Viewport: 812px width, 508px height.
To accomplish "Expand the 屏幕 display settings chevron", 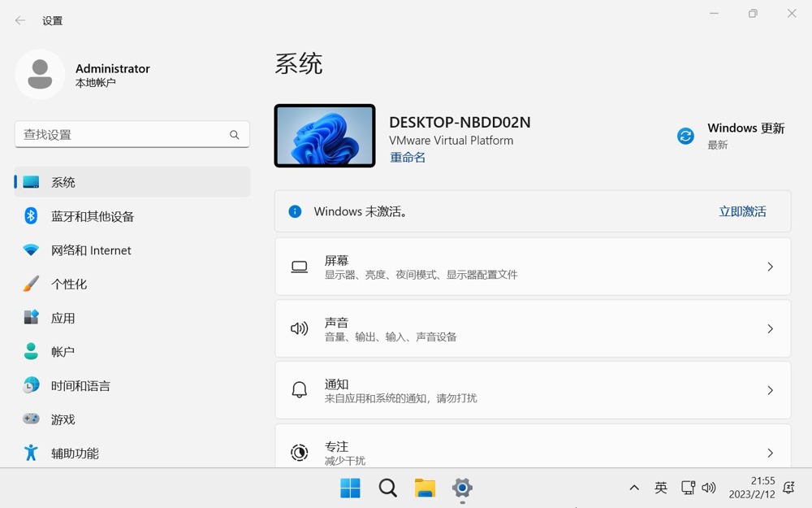I will click(770, 267).
